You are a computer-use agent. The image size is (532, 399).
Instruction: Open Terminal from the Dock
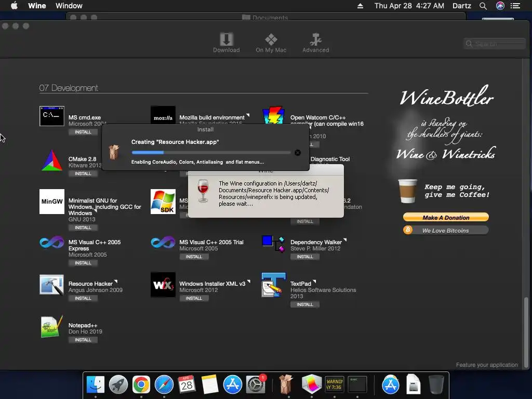click(x=357, y=384)
